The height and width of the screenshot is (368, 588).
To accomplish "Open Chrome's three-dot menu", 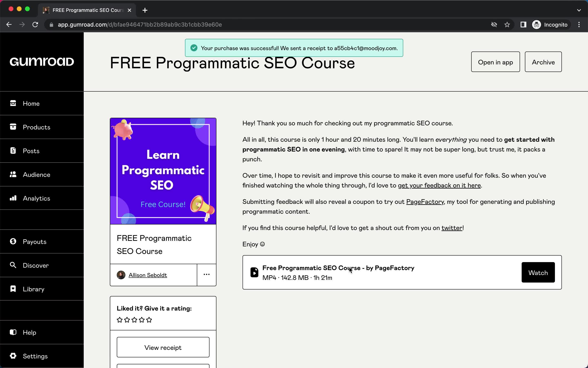I will click(x=579, y=25).
